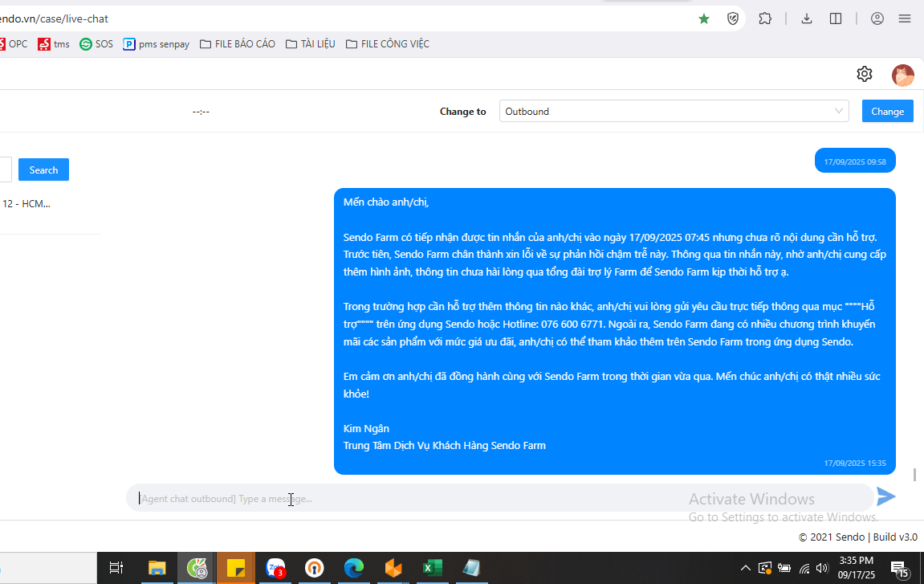Click the '--:--' timer text
924x584 pixels.
click(x=201, y=112)
